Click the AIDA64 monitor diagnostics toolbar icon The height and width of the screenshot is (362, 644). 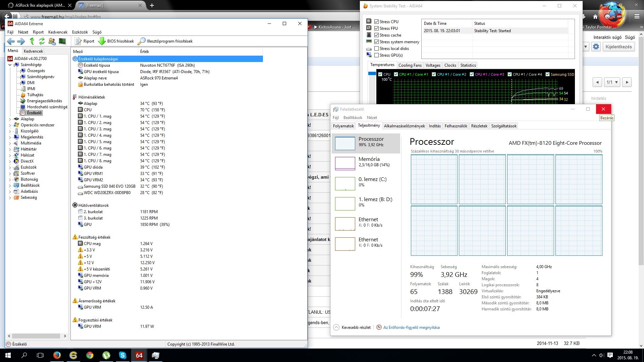click(62, 41)
